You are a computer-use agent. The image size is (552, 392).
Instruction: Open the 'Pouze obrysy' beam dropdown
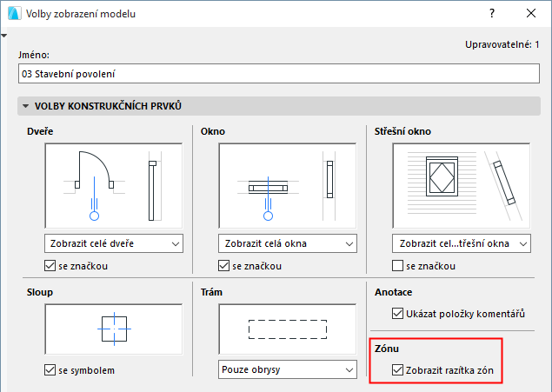coord(287,370)
